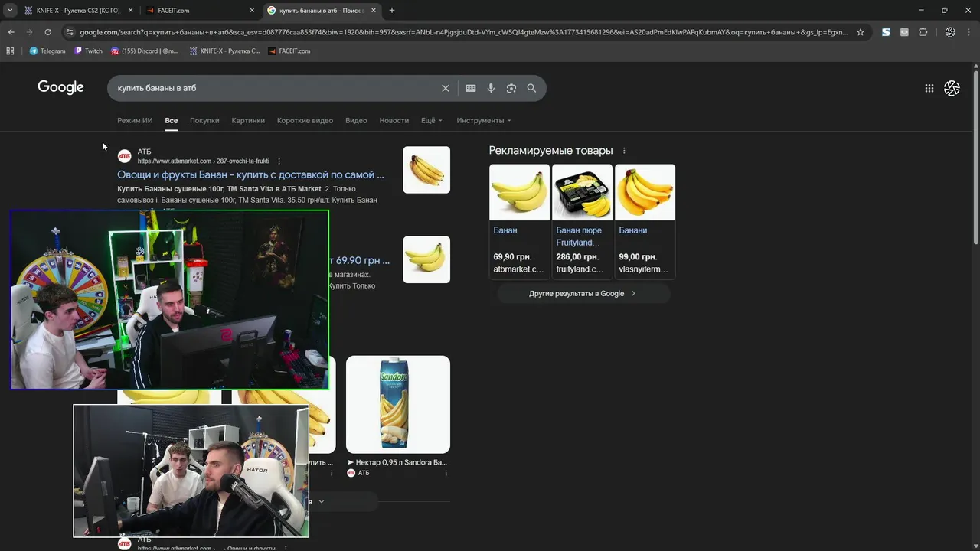980x551 pixels.
Task: Open options for Sandora АТБ image result
Action: point(446,473)
